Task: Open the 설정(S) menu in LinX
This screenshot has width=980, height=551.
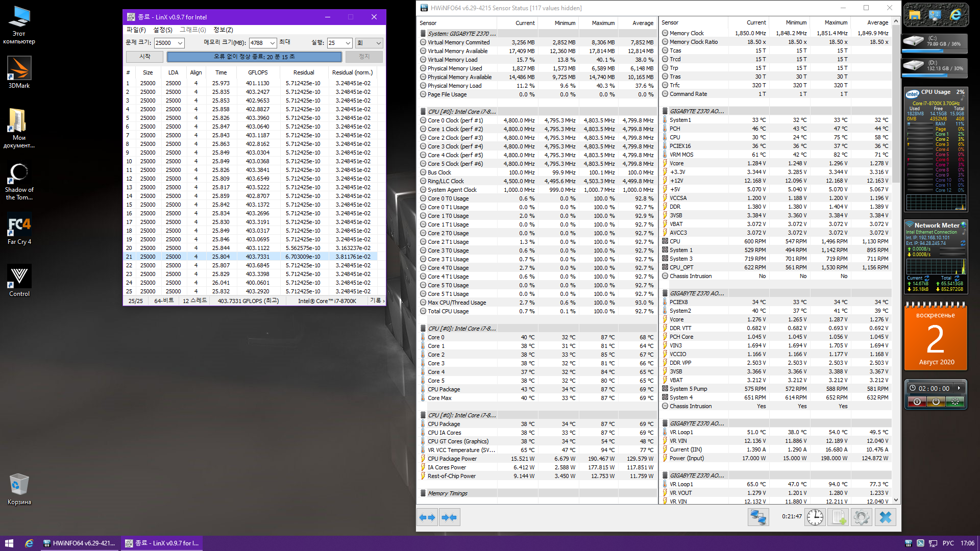Action: pos(163,30)
